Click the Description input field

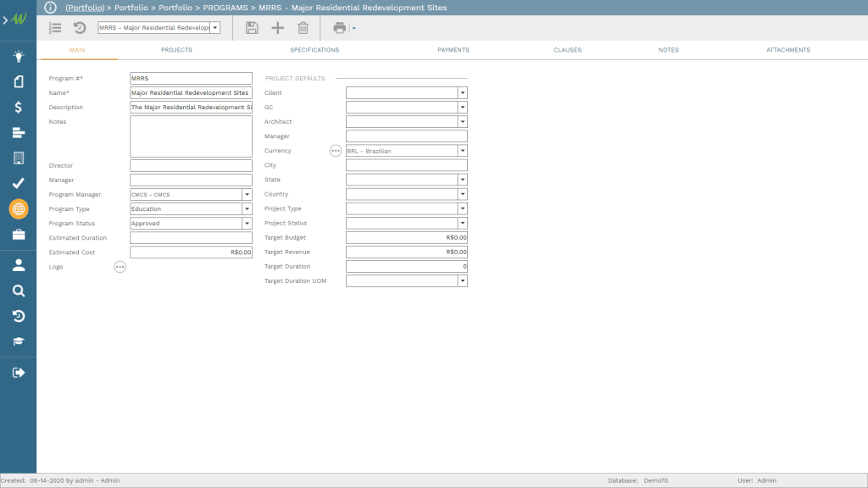191,107
